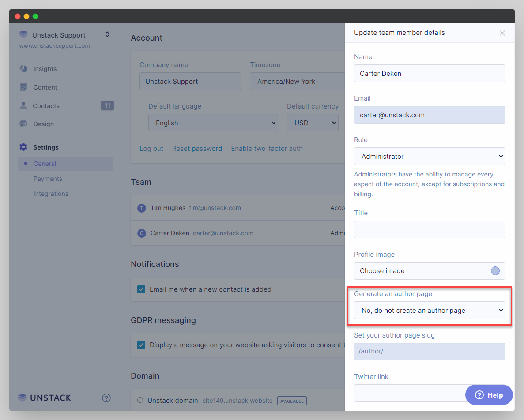Viewport: 524px width, 420px height.
Task: Click the Insights pie chart icon
Action: (x=23, y=69)
